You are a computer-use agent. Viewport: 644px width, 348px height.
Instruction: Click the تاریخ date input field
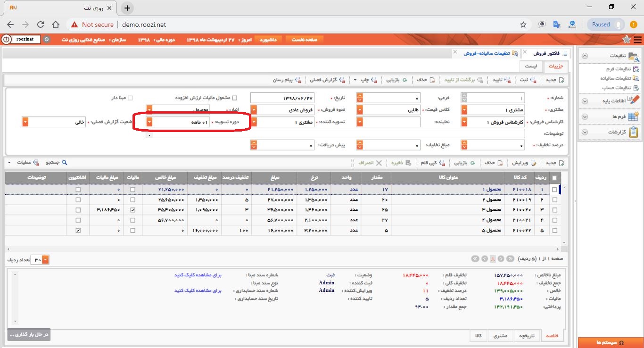(x=282, y=98)
